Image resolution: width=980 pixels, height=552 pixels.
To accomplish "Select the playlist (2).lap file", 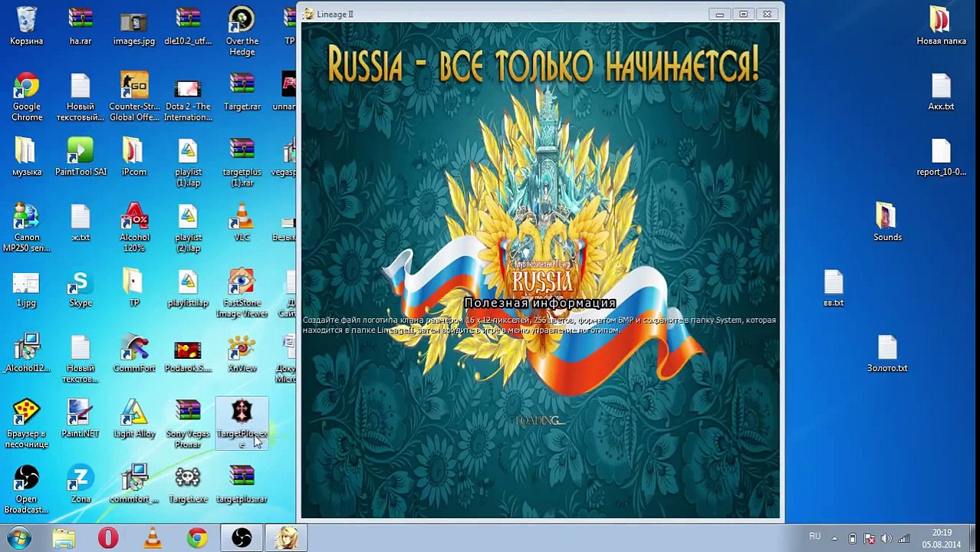I will point(188,227).
